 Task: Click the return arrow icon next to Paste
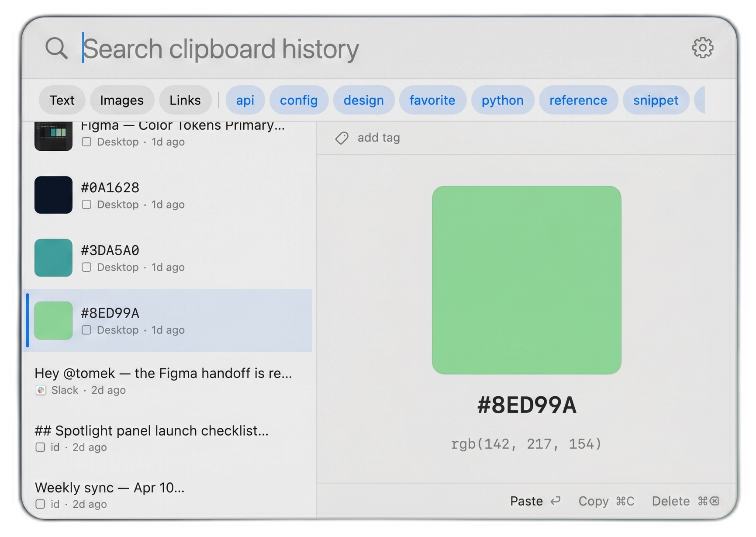(x=555, y=501)
